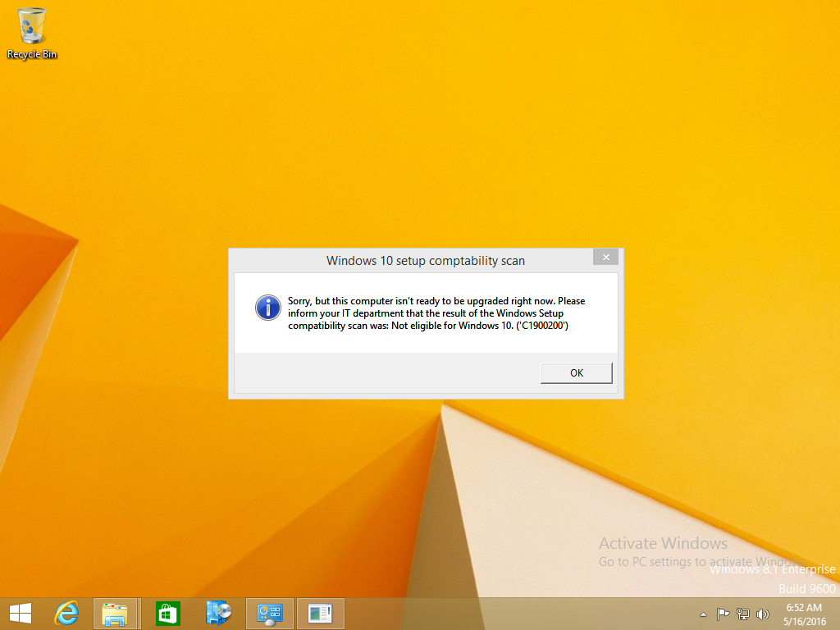The image size is (840, 630).
Task: Launch Internet Explorer from the taskbar
Action: (66, 614)
